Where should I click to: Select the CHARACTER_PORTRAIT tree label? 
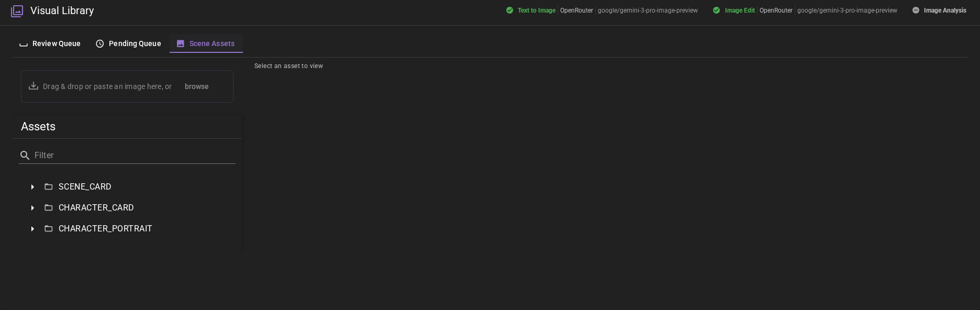[x=105, y=229]
